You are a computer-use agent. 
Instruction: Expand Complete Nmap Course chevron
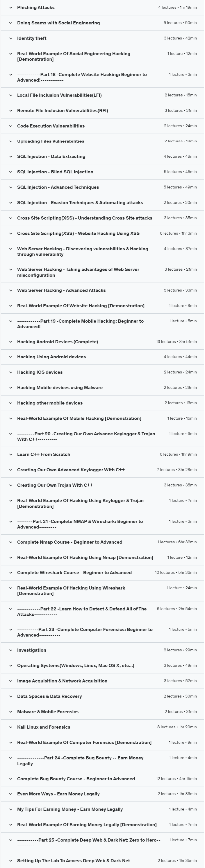10,542
